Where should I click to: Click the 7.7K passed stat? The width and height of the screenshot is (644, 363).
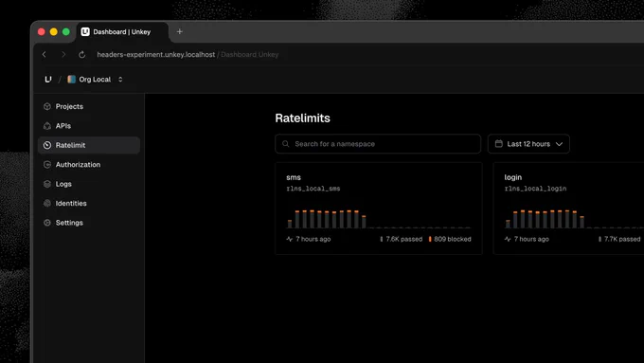(x=619, y=239)
